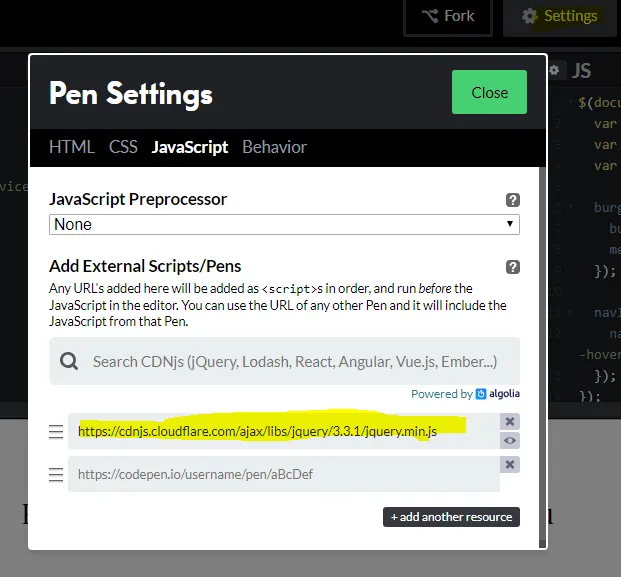Open the JavaScript Preprocessor dropdown
This screenshot has height=577, width=621.
(x=284, y=224)
